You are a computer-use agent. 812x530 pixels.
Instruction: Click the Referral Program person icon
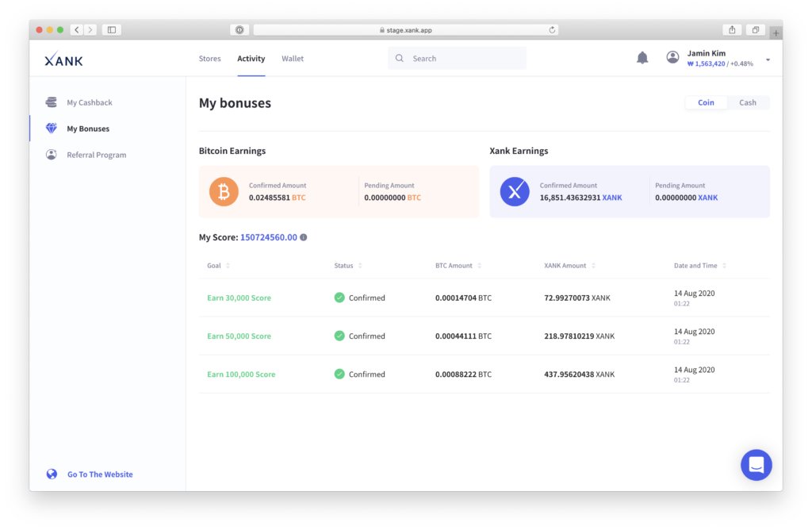[x=51, y=155]
